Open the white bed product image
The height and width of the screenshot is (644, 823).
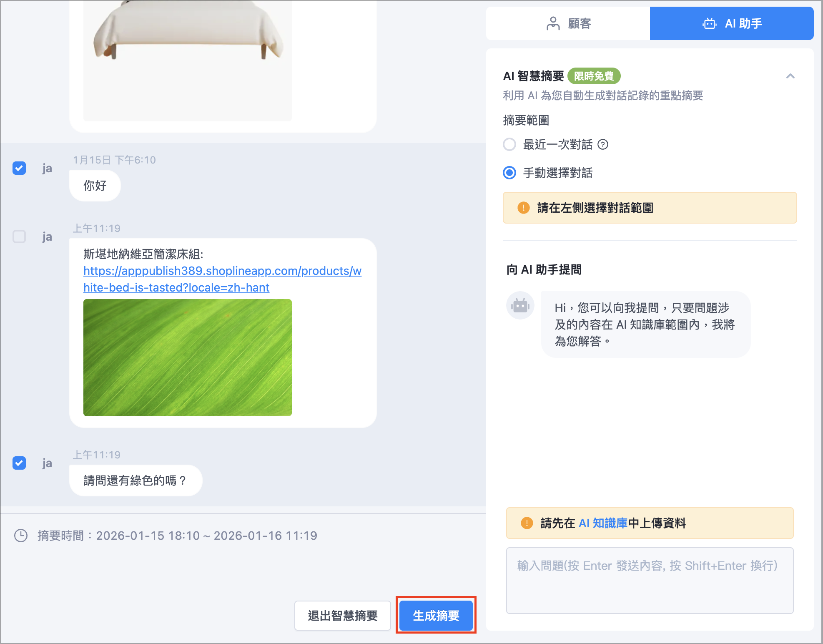[188, 60]
